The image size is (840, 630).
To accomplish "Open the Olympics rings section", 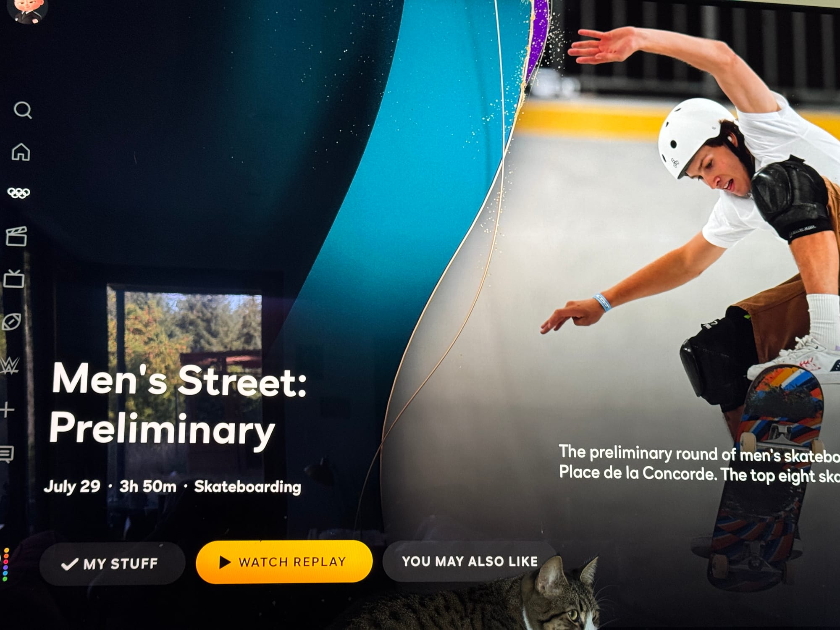I will click(19, 193).
